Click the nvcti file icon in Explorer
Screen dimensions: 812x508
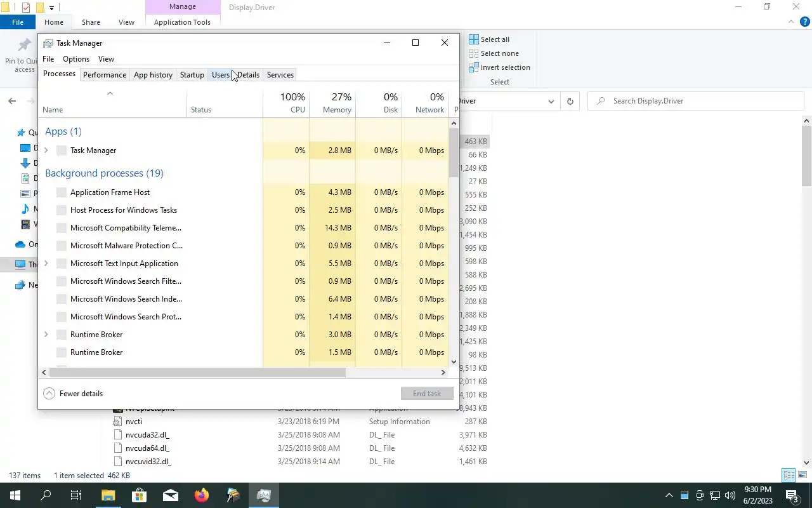click(117, 422)
